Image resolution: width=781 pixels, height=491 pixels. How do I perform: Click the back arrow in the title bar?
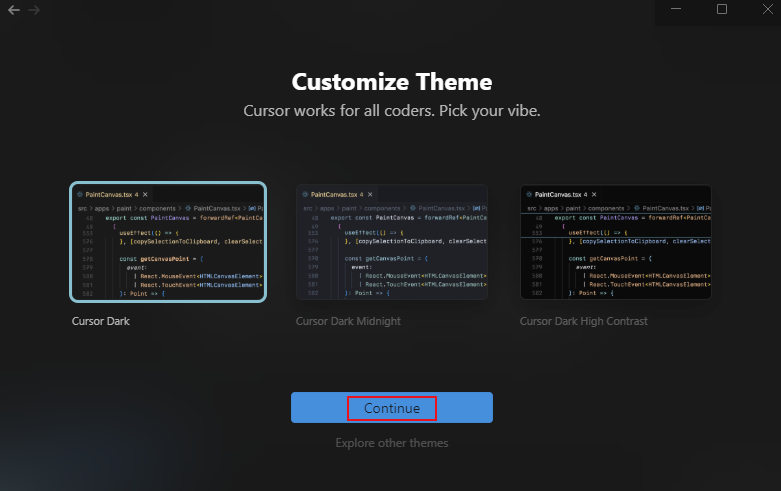click(x=13, y=9)
